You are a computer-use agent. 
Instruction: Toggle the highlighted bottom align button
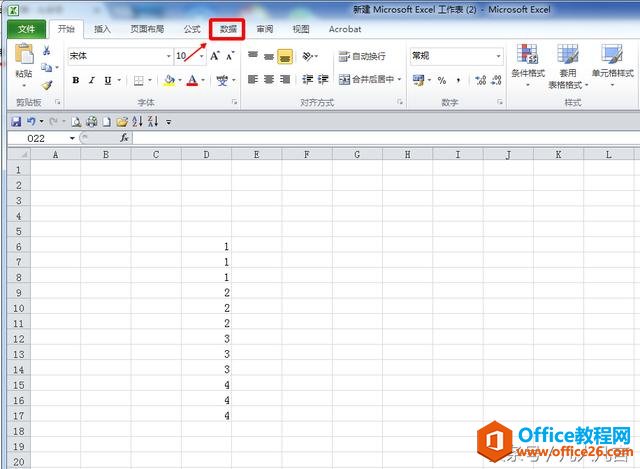(x=285, y=56)
